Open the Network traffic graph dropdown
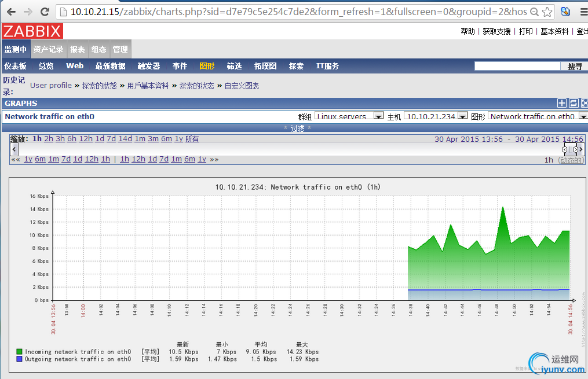 pyautogui.click(x=538, y=116)
